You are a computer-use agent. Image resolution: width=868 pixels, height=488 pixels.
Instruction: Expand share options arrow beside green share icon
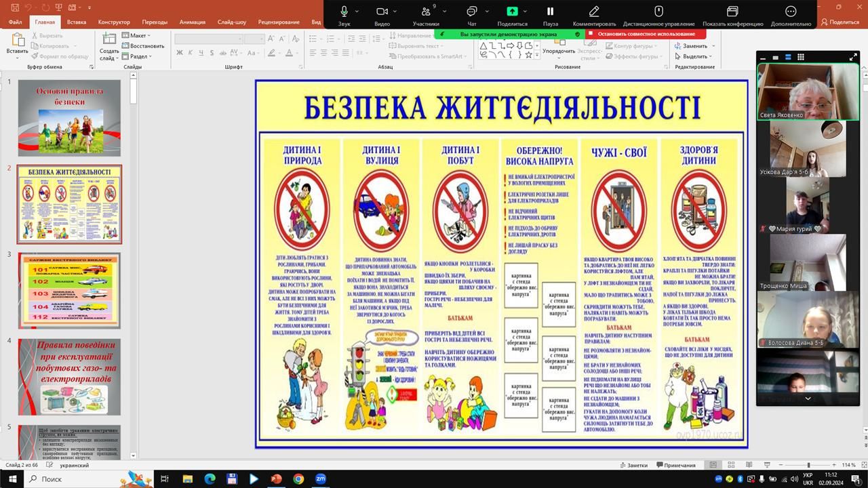point(526,12)
